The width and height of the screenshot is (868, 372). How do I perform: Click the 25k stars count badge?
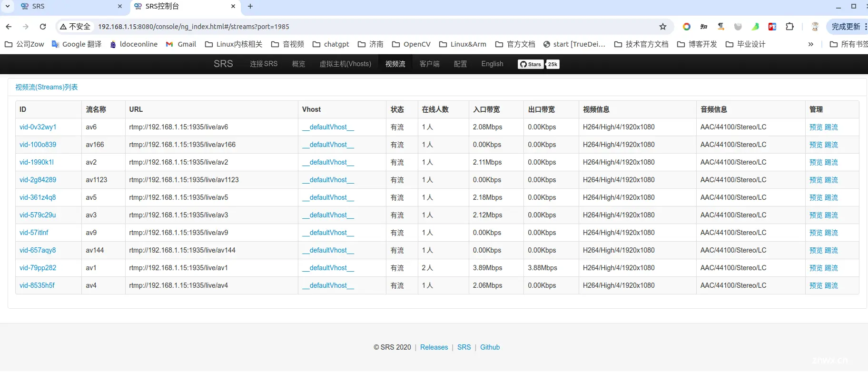click(552, 64)
